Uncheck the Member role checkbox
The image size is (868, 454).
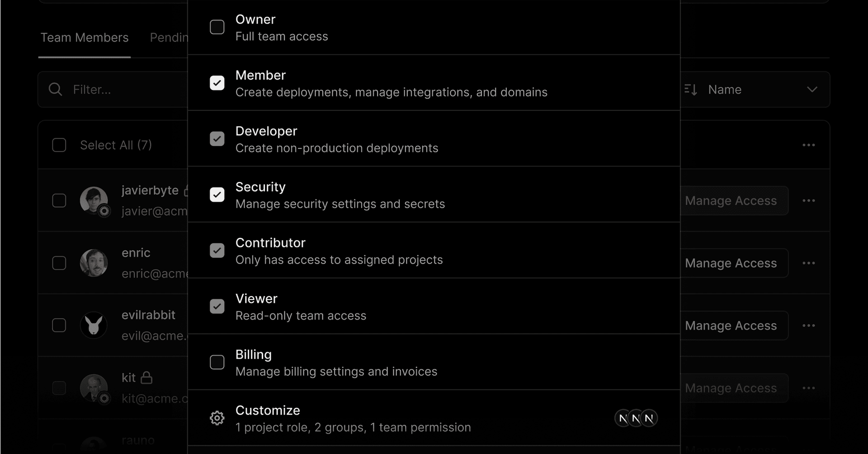(x=217, y=83)
